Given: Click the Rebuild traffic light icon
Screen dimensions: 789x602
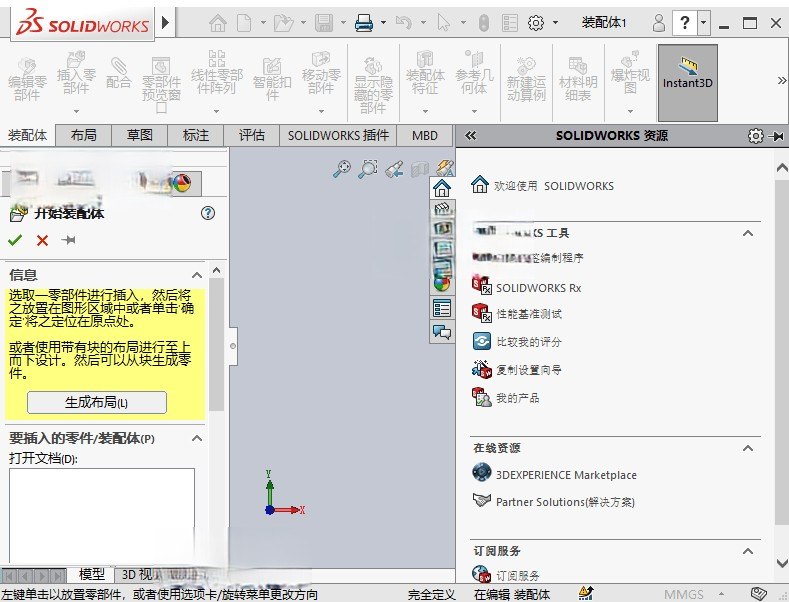Looking at the screenshot, I should (484, 23).
